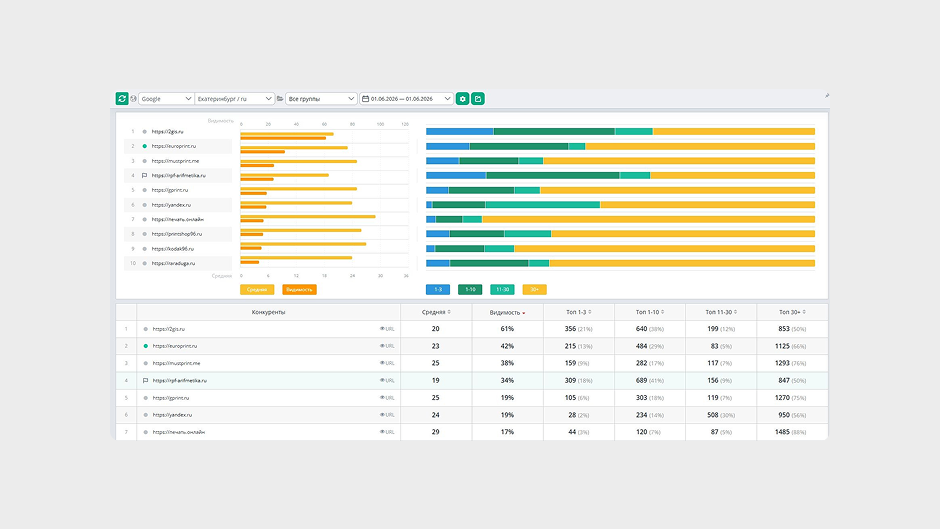Click average value 19 in rpf-arifmetika.ru row
This screenshot has width=940, height=529.
(x=436, y=380)
